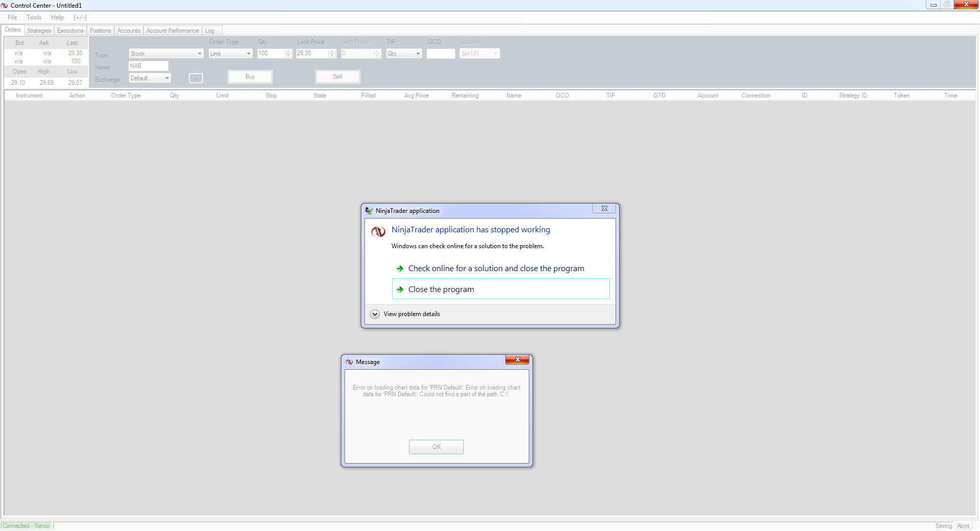Close the NinjaTrader application crash dialog
Screen dimensions: 980x531
(604, 208)
